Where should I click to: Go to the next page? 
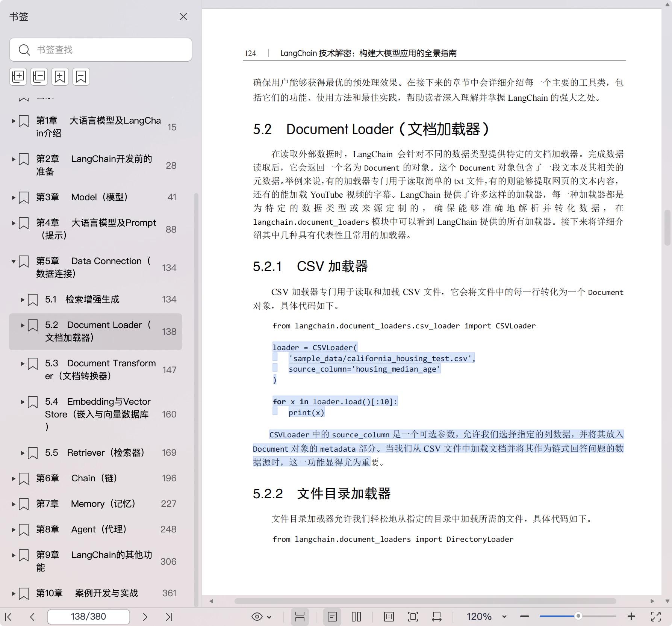[145, 617]
